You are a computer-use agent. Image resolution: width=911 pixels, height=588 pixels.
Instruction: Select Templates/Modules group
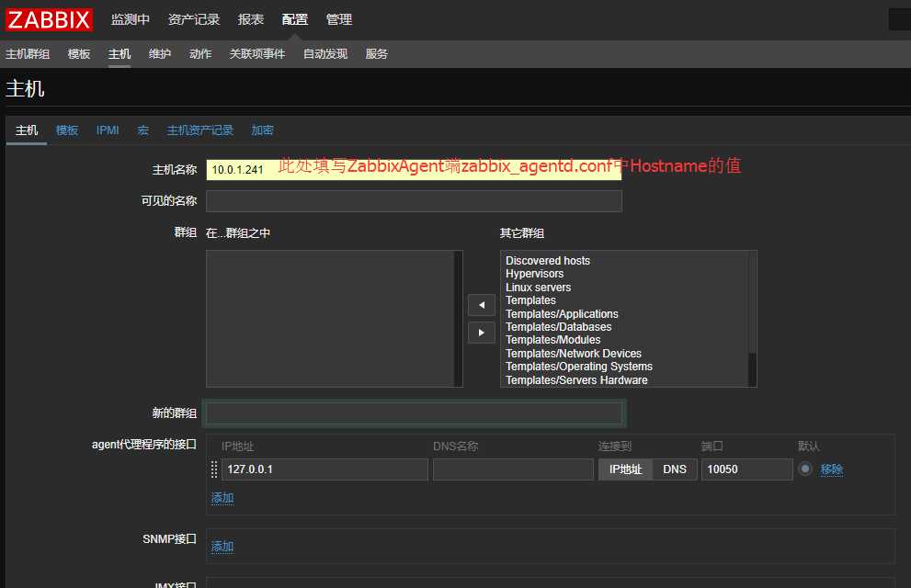553,340
